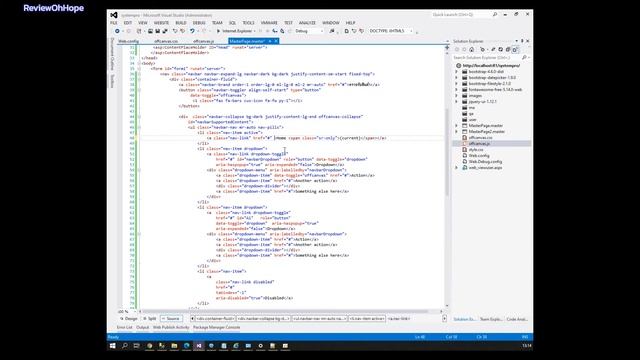Screen dimensions: 640x360
Task: Open the DEBUG menu
Action: [199, 23]
